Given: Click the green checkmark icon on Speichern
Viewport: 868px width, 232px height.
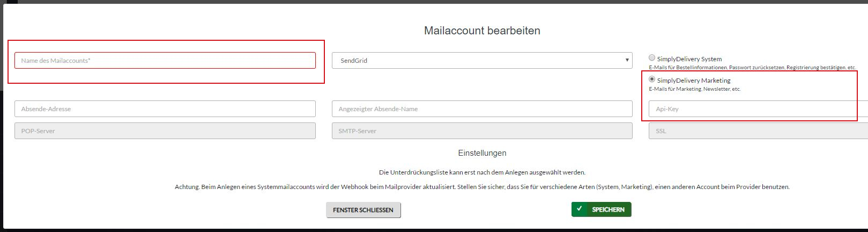Looking at the screenshot, I should (x=580, y=209).
